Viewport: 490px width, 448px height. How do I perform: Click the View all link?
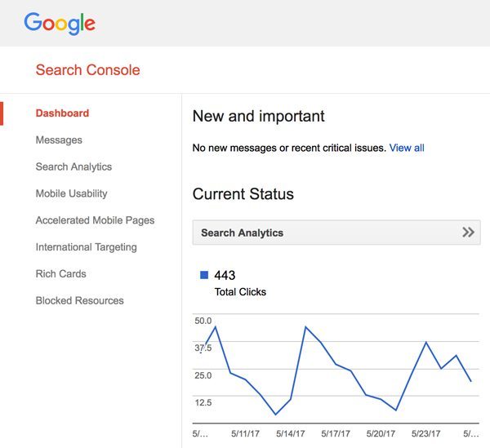[407, 148]
